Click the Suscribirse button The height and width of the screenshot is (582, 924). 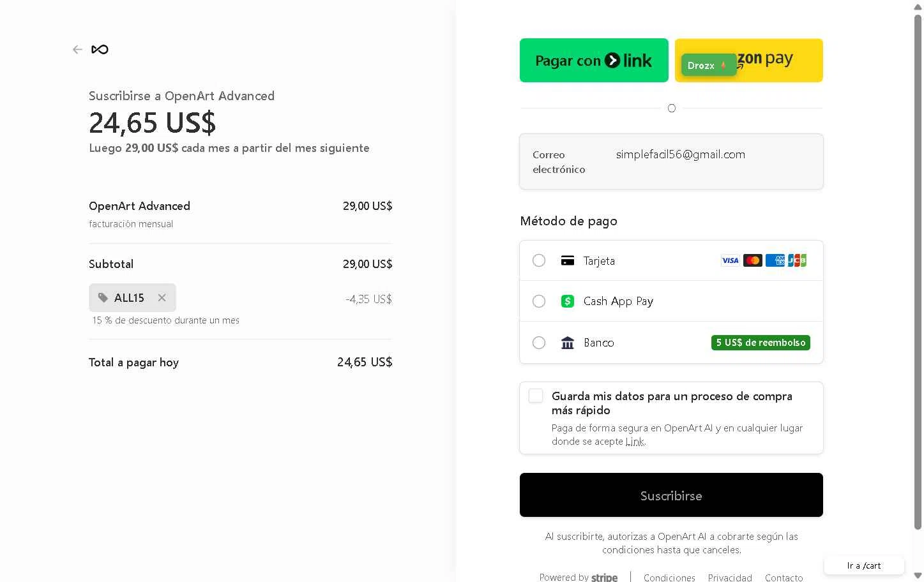(671, 495)
